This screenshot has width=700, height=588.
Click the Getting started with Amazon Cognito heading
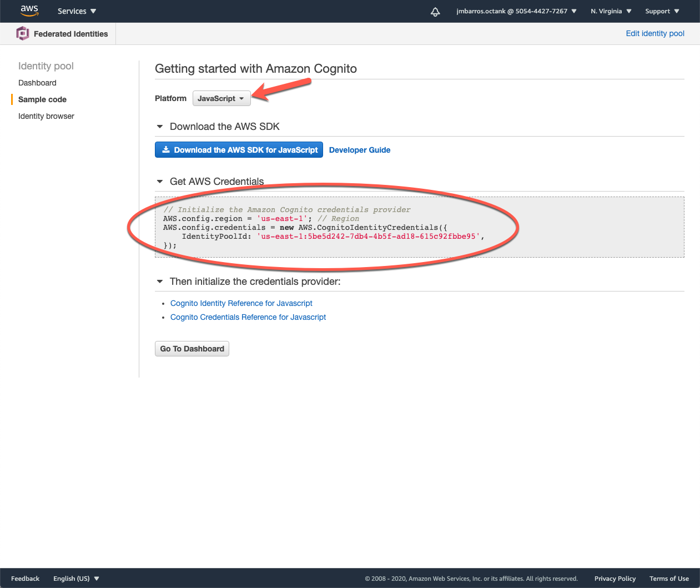tap(256, 69)
